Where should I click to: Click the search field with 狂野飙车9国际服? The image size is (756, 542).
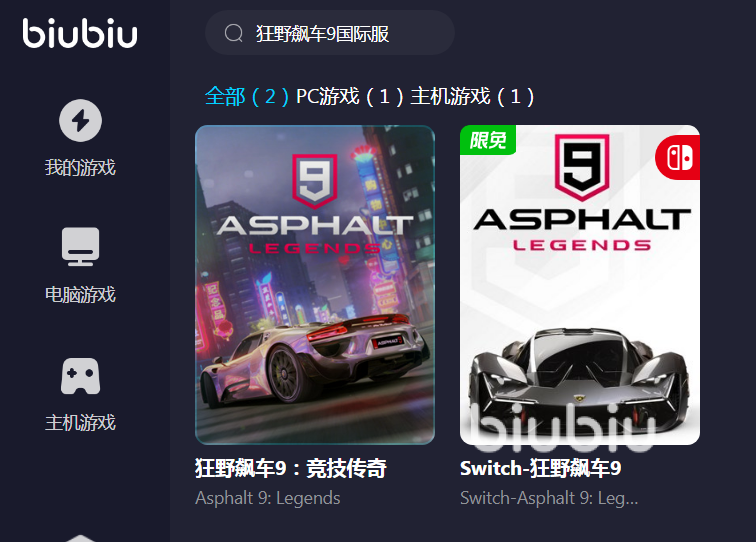(330, 33)
